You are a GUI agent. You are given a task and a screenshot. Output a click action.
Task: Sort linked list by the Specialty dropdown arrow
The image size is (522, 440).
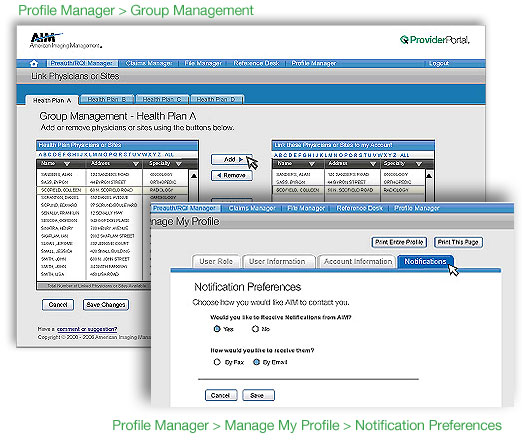[419, 164]
